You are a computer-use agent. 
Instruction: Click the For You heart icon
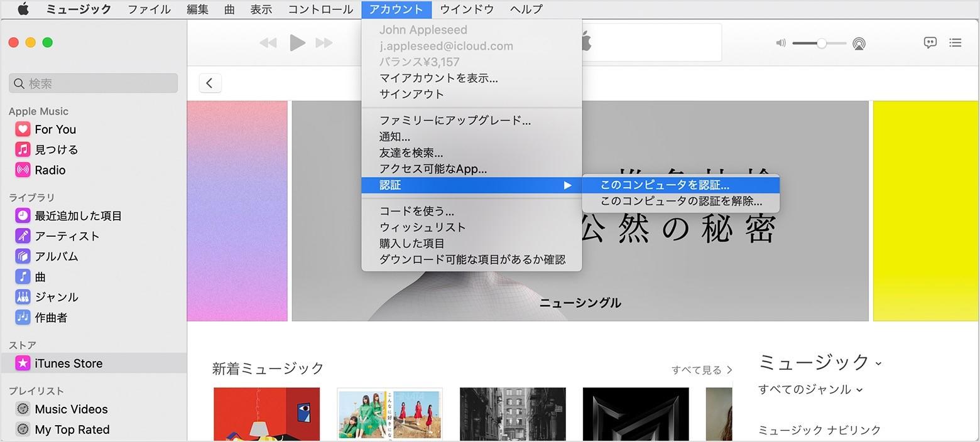pyautogui.click(x=23, y=129)
